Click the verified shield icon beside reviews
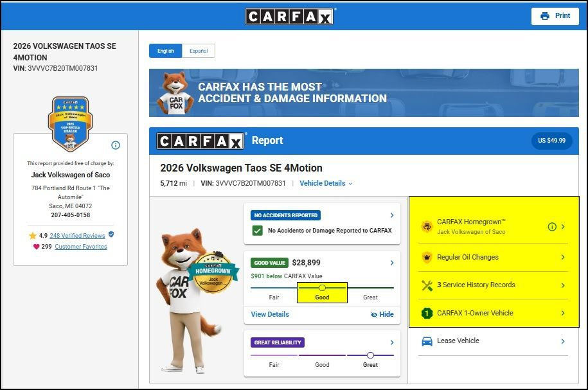Screen dimensions: 588x390 (x=111, y=235)
